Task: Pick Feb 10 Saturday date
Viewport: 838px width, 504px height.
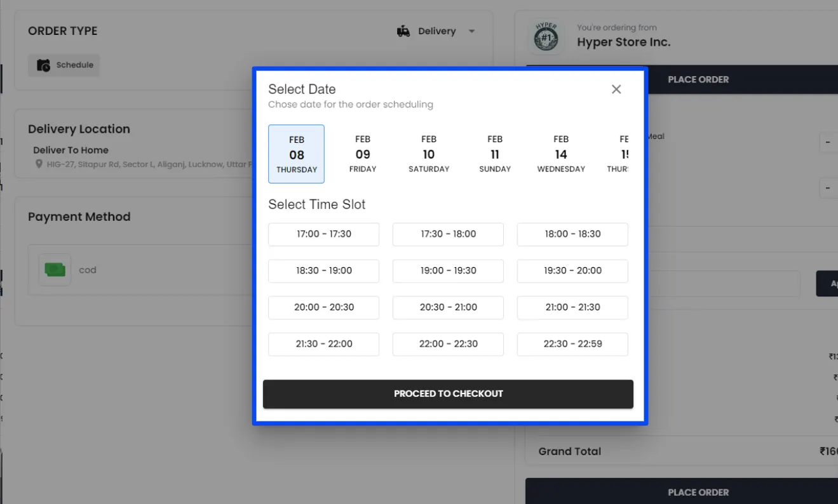Action: coord(429,154)
